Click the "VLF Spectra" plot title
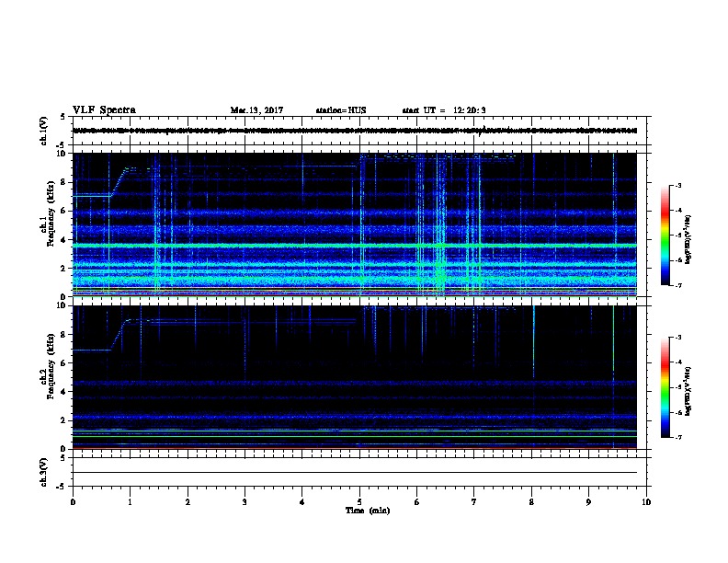Viewport: 728px width, 563px height. tap(104, 110)
